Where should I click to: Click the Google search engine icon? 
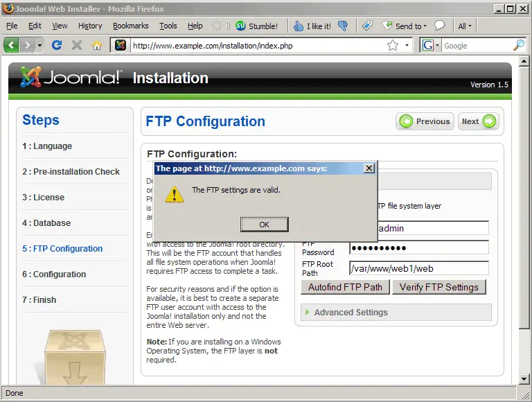pyautogui.click(x=428, y=45)
